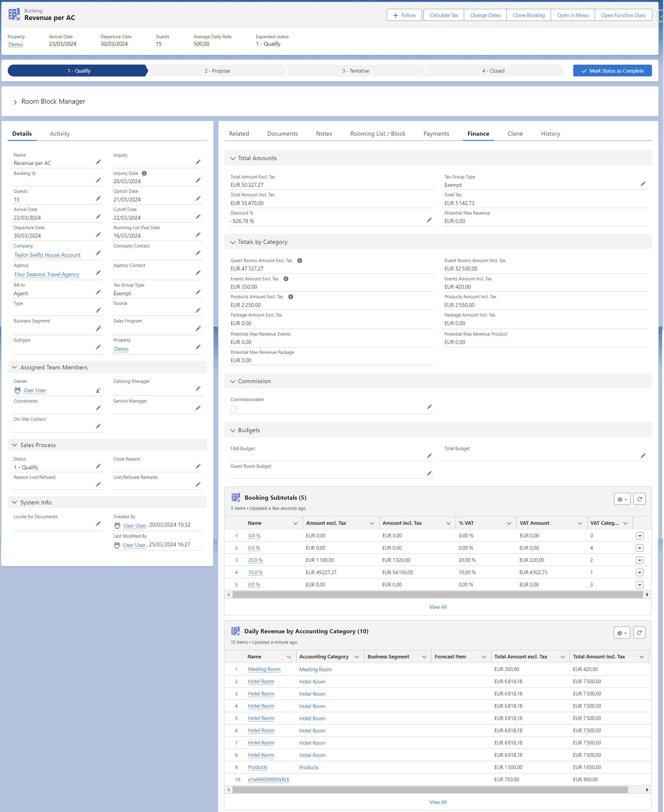The height and width of the screenshot is (812, 664).
Task: Click pencil icon next to Inquiry Date
Action: click(198, 180)
